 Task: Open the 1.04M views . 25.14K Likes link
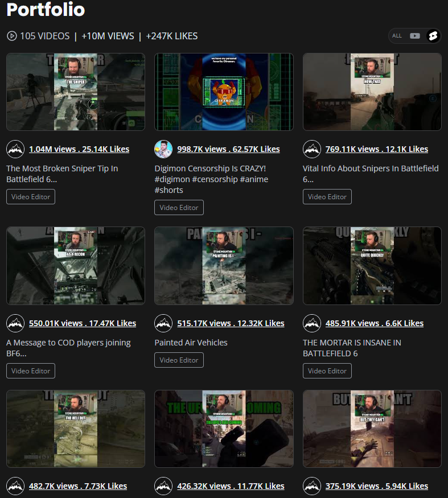click(79, 149)
